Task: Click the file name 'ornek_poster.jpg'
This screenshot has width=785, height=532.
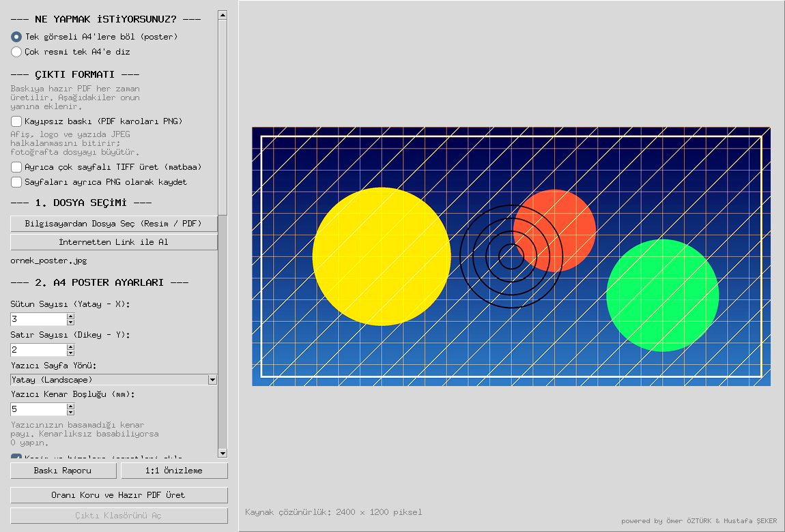Action: click(48, 261)
